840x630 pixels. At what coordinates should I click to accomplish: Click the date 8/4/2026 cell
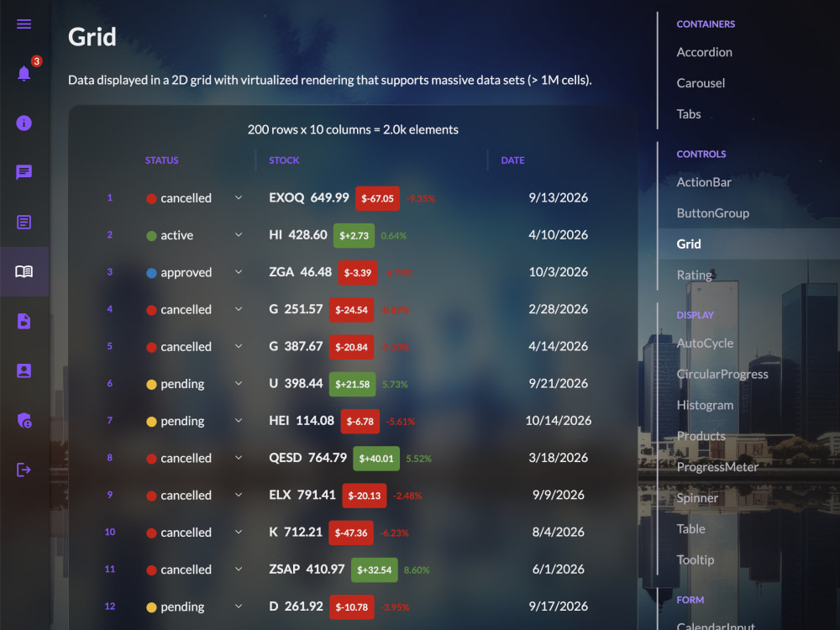pyautogui.click(x=558, y=532)
